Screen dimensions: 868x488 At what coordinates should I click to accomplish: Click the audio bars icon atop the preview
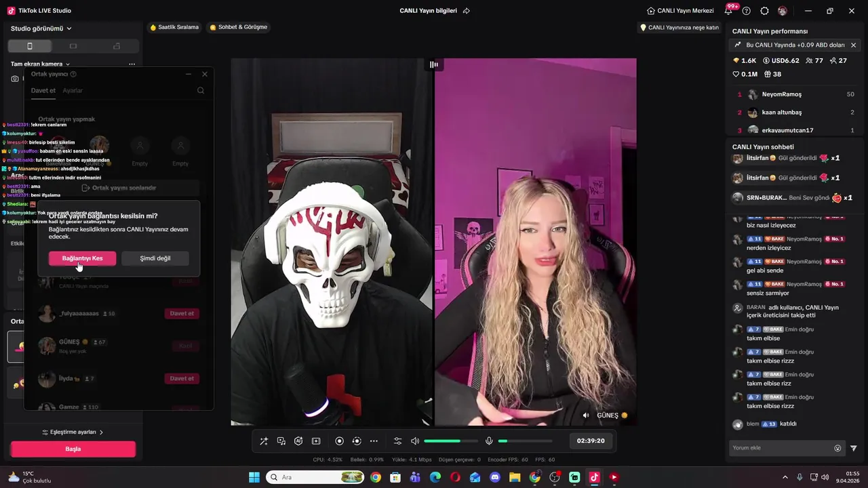click(x=434, y=64)
